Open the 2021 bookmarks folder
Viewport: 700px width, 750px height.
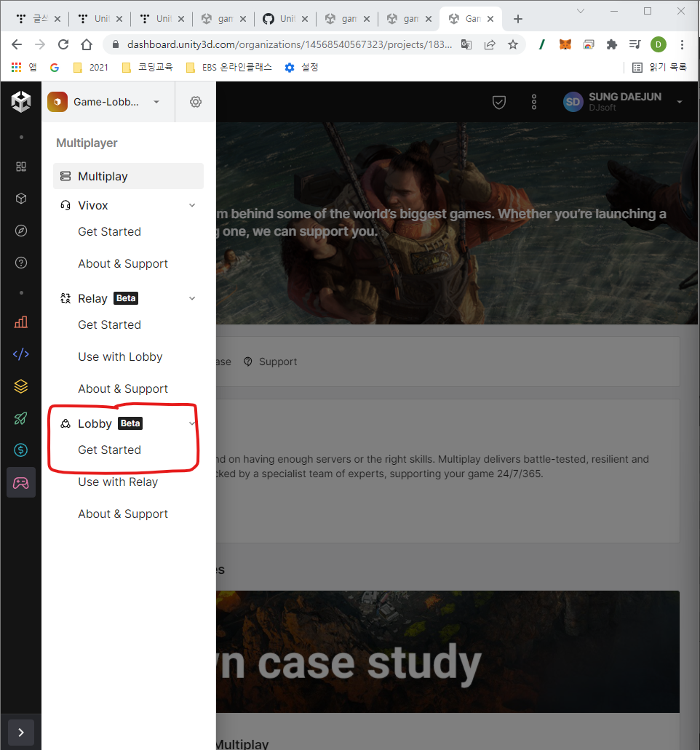(x=90, y=68)
